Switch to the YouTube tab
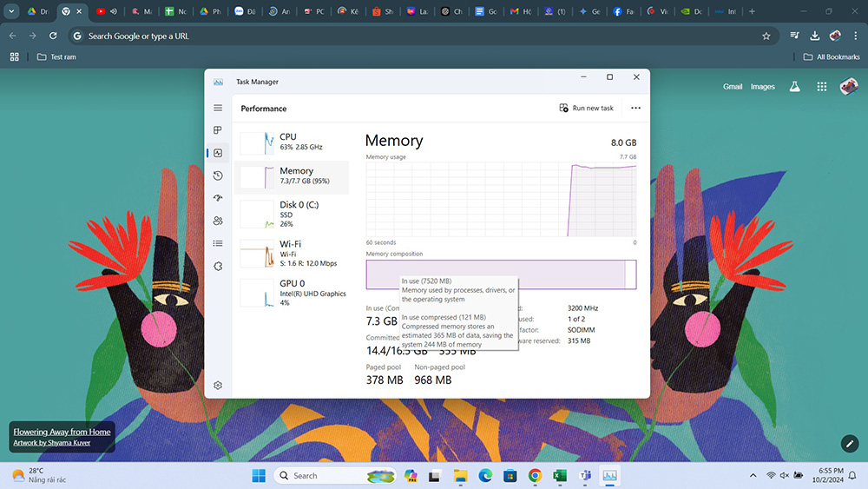The image size is (868, 489). point(106,11)
